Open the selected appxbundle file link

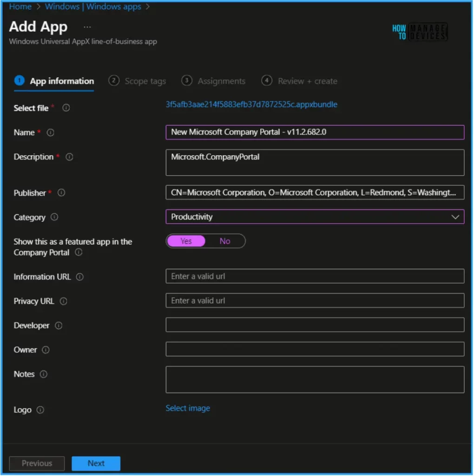coord(251,105)
